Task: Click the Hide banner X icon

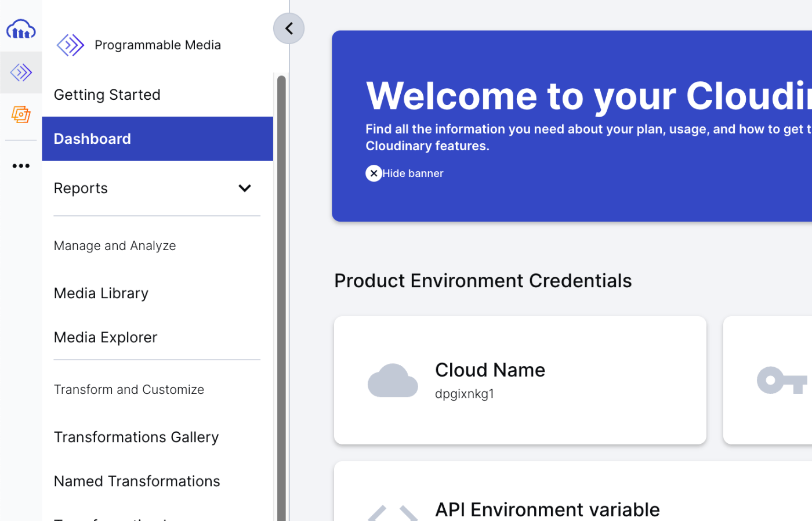Action: (374, 173)
